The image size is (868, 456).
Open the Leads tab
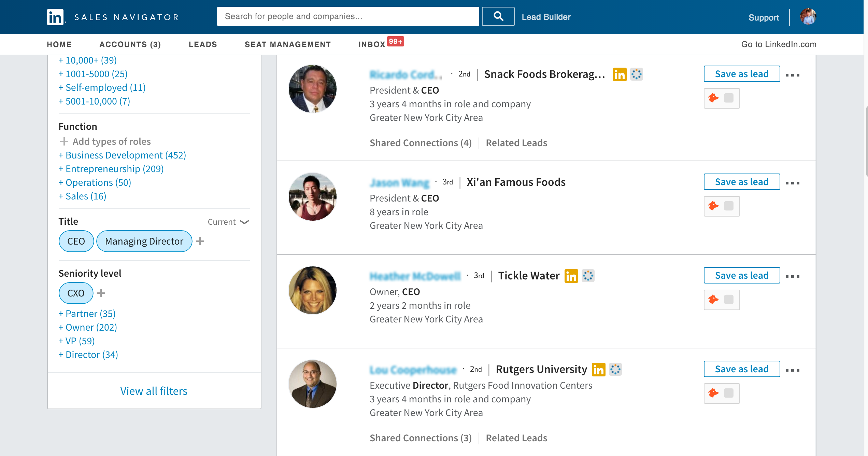(203, 44)
